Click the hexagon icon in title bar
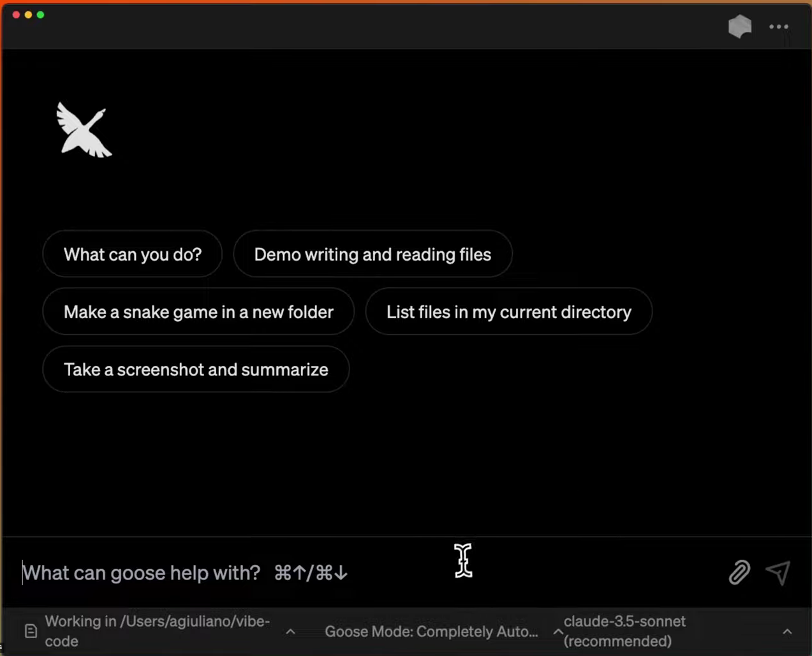Screen dimensions: 812x656 (x=740, y=26)
